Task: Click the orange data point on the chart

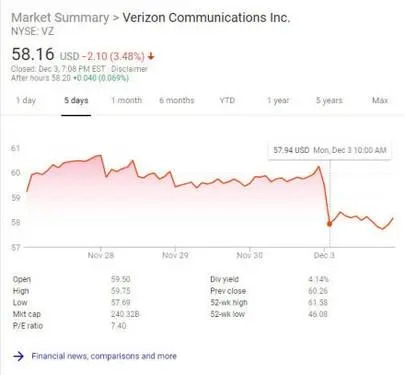Action: tap(329, 224)
